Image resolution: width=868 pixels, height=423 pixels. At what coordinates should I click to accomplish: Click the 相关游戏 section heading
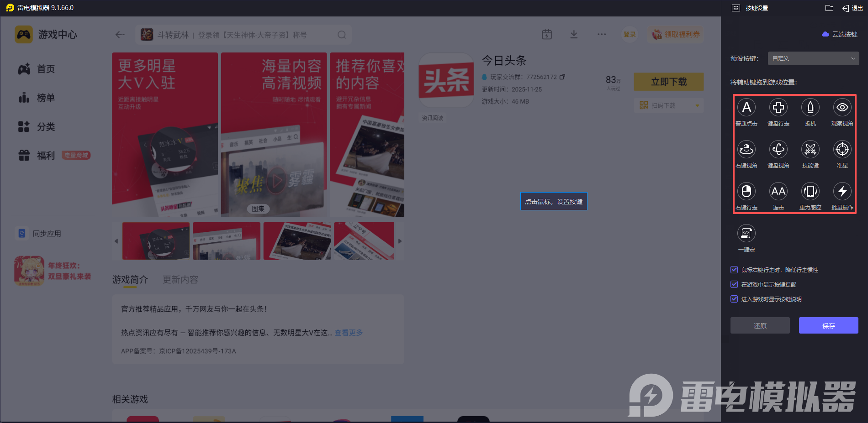[130, 399]
